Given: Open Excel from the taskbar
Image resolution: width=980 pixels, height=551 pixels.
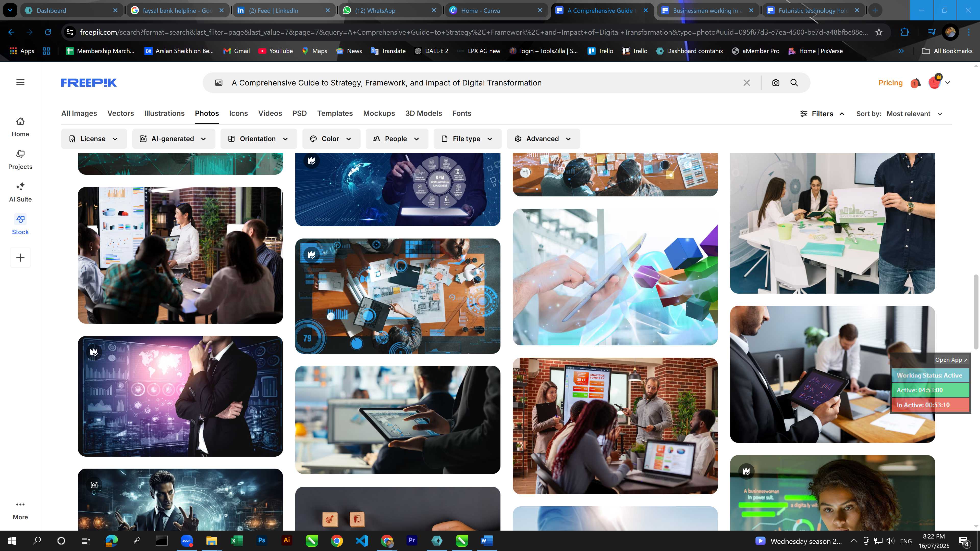Looking at the screenshot, I should (x=236, y=540).
